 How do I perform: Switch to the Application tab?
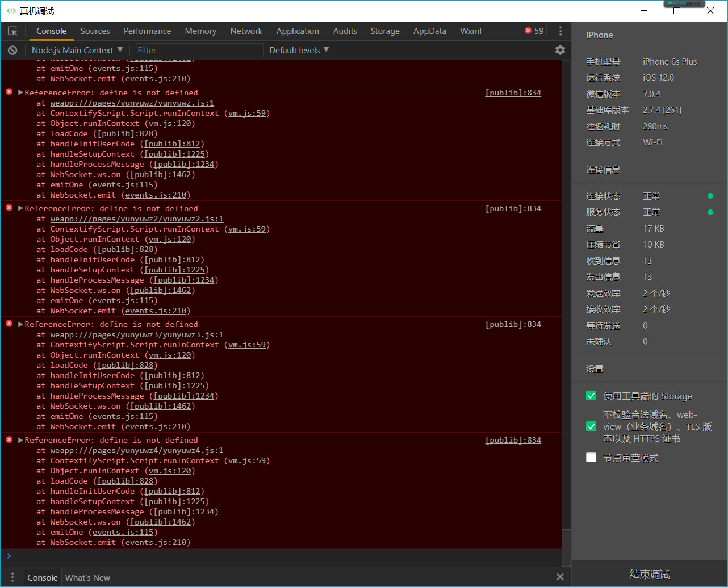(x=298, y=31)
